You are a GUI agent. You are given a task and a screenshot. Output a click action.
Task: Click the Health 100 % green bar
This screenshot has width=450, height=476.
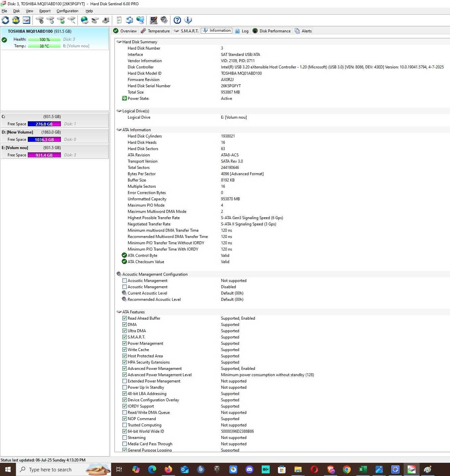44,39
